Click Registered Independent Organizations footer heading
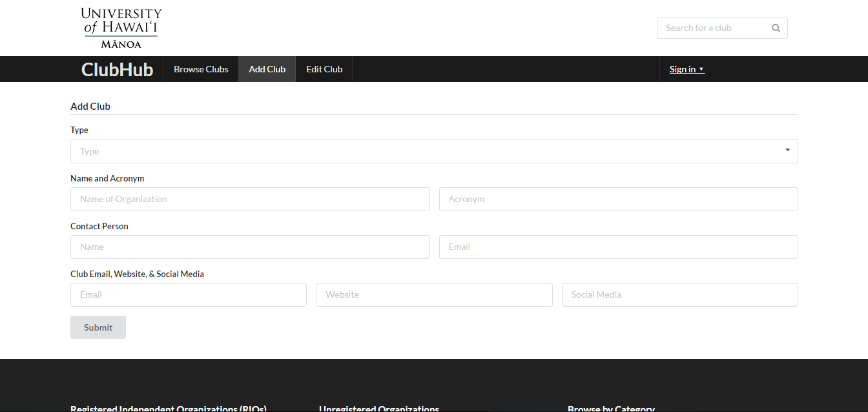This screenshot has width=868, height=412. pyautogui.click(x=169, y=408)
